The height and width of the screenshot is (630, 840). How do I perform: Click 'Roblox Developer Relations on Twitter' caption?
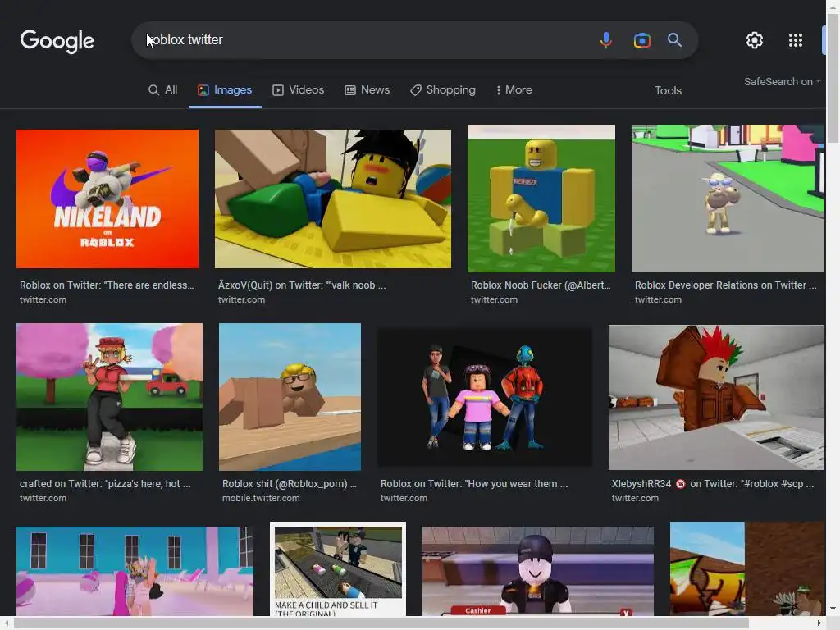(x=725, y=285)
